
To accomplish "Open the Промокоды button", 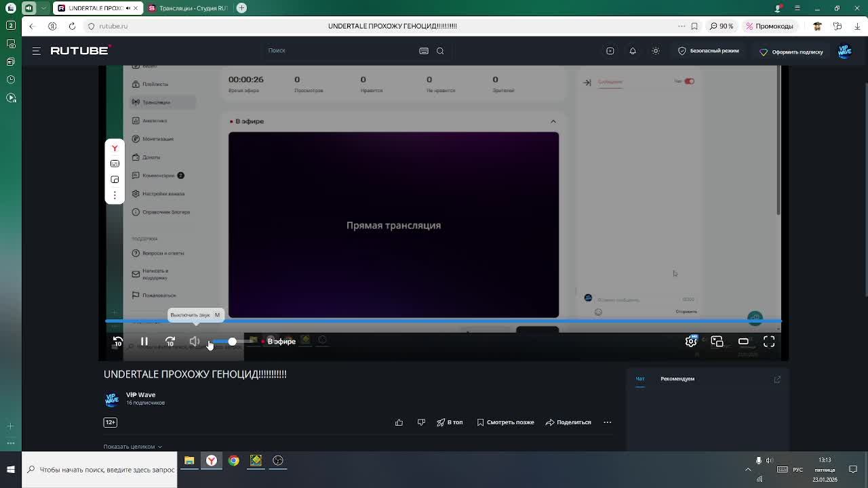I will pyautogui.click(x=770, y=26).
